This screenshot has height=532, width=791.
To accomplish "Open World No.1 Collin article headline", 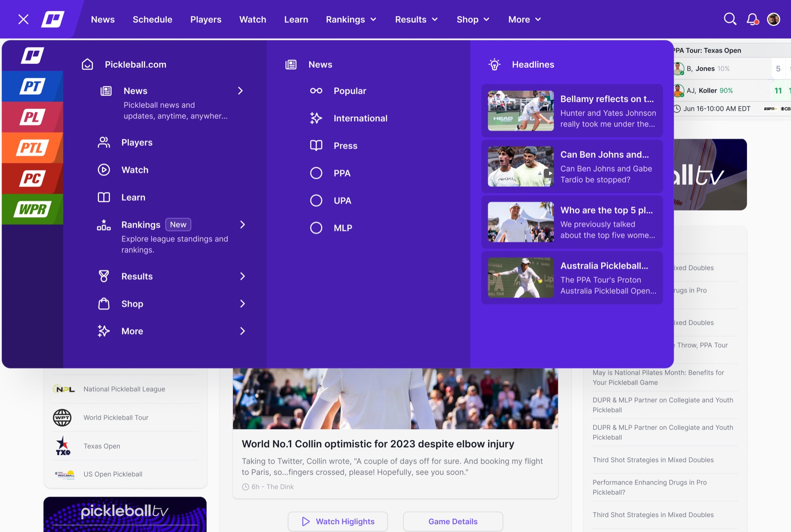I will [378, 444].
